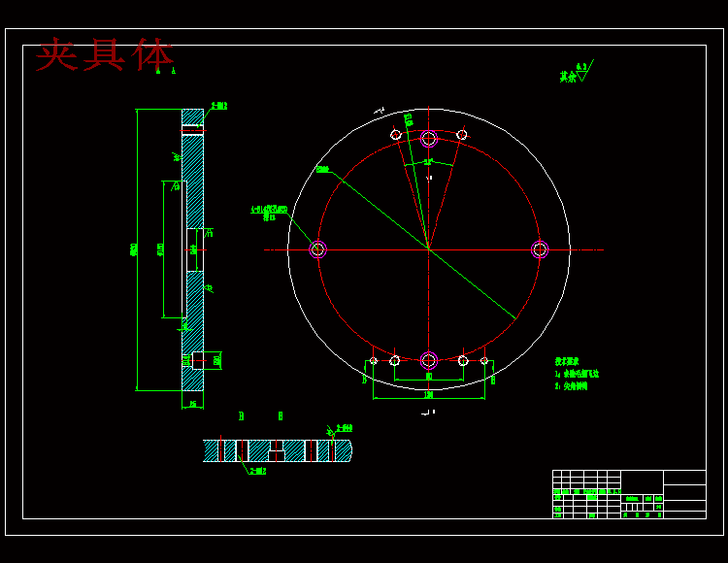This screenshot has height=563, width=728.
Task: Click technical requirement line 1
Action: pos(578,374)
